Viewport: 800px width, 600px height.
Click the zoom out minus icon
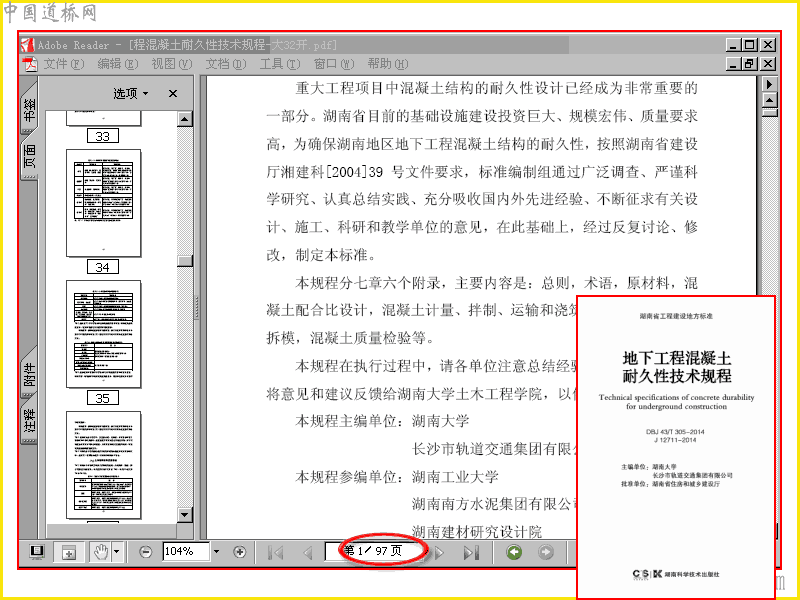pos(145,552)
